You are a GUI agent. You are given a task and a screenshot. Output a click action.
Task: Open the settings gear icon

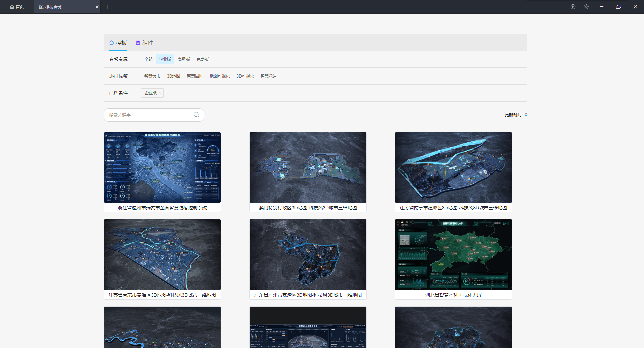586,7
